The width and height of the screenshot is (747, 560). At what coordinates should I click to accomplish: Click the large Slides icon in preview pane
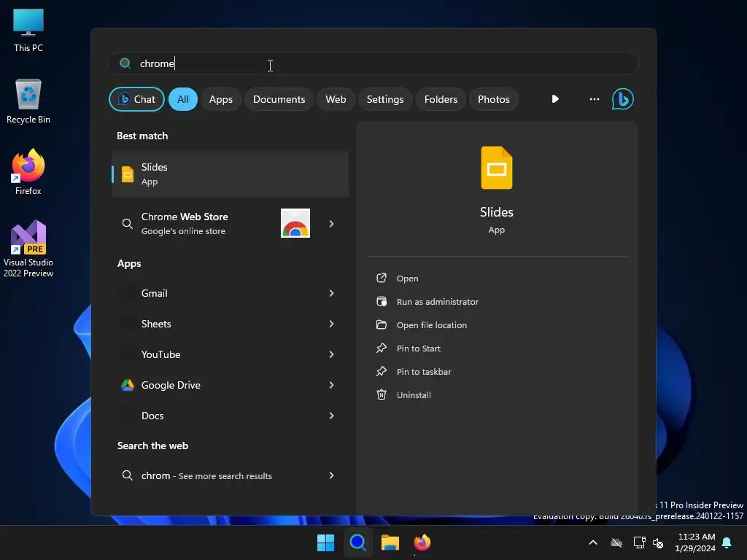pyautogui.click(x=496, y=168)
